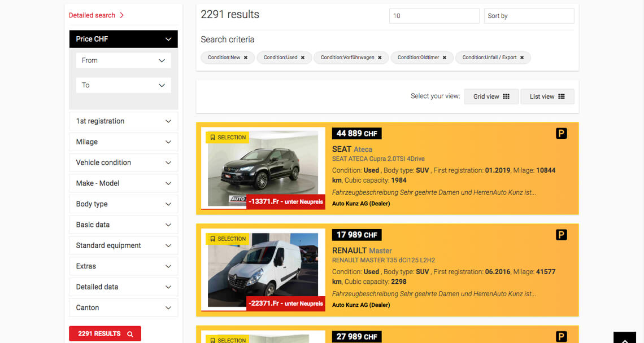Expand the Detailed data filter

tap(124, 287)
